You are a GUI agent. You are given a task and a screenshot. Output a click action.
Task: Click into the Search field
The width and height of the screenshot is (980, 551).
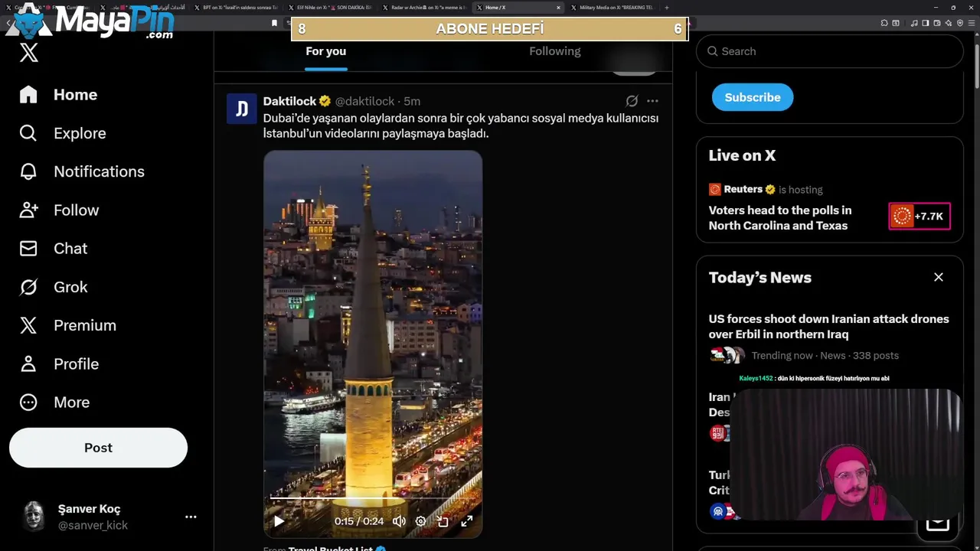coord(830,51)
